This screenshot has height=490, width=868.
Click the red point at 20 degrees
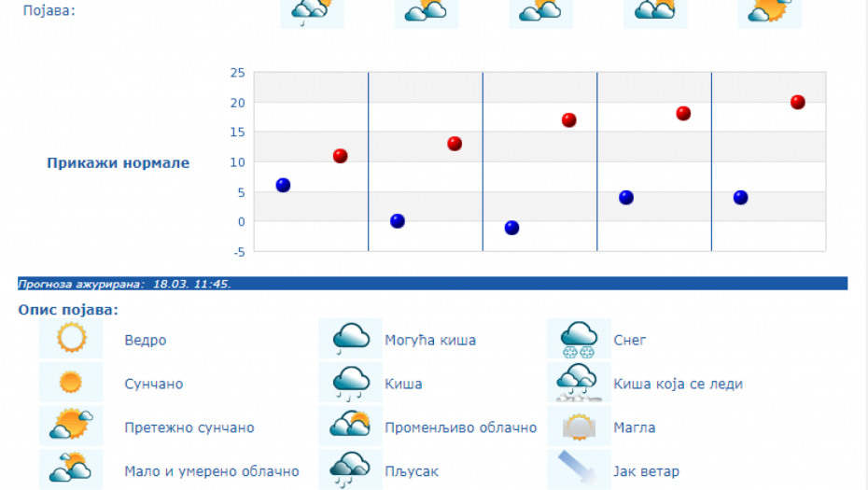click(798, 102)
